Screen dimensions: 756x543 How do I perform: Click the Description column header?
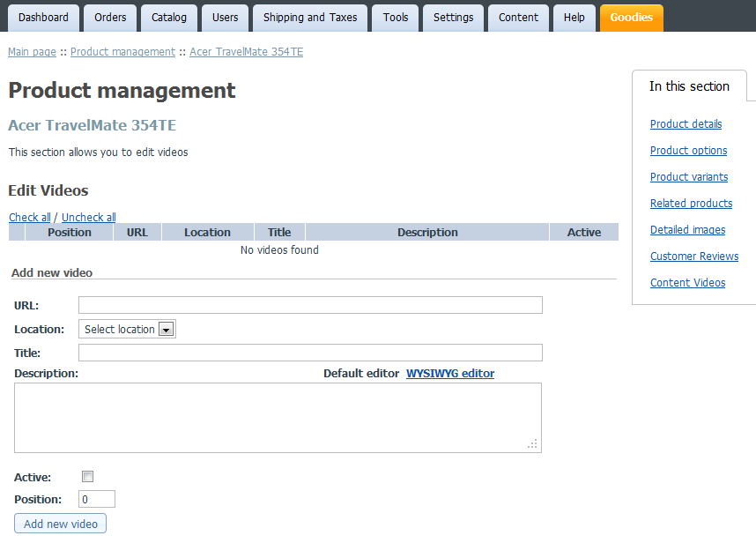[427, 233]
